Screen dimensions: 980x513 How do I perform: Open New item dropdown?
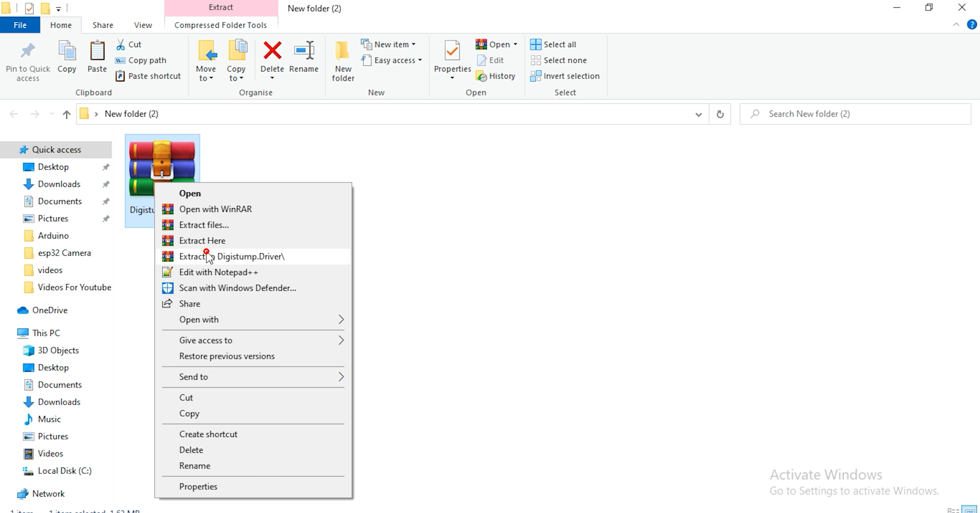click(388, 44)
